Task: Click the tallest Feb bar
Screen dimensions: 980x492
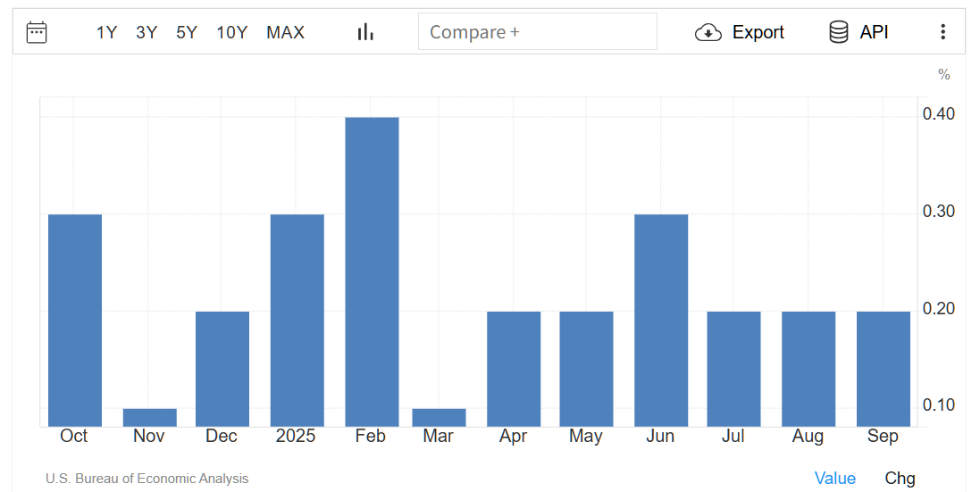Action: click(372, 271)
